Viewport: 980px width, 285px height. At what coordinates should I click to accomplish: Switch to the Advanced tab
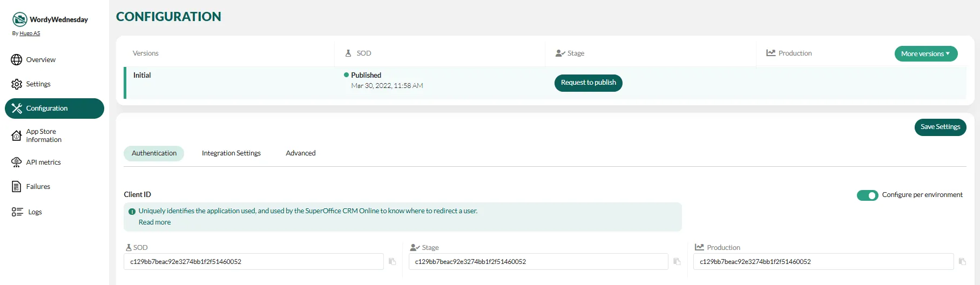[x=301, y=153]
